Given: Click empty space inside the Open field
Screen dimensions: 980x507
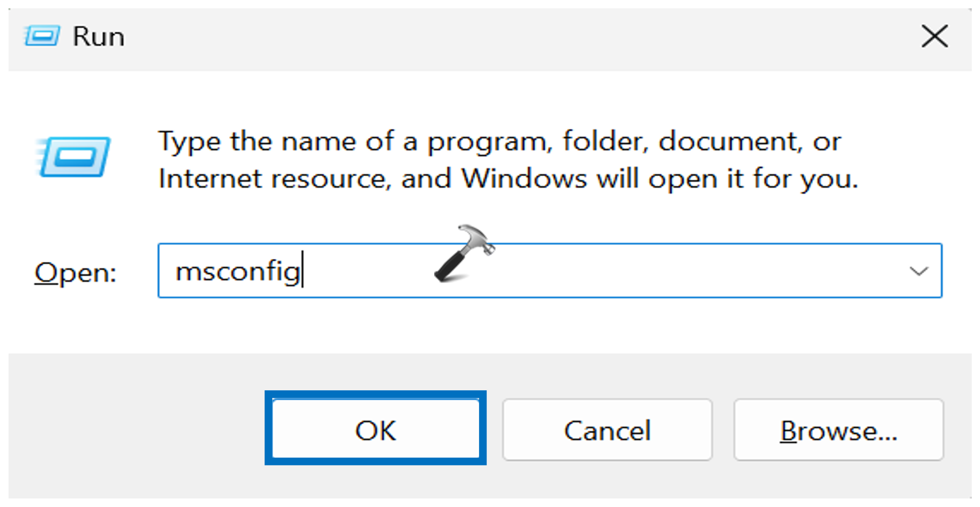Looking at the screenshot, I should [x=679, y=272].
